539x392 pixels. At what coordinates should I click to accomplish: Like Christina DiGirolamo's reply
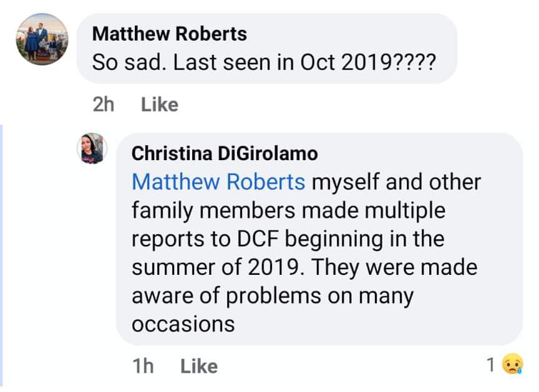(199, 366)
